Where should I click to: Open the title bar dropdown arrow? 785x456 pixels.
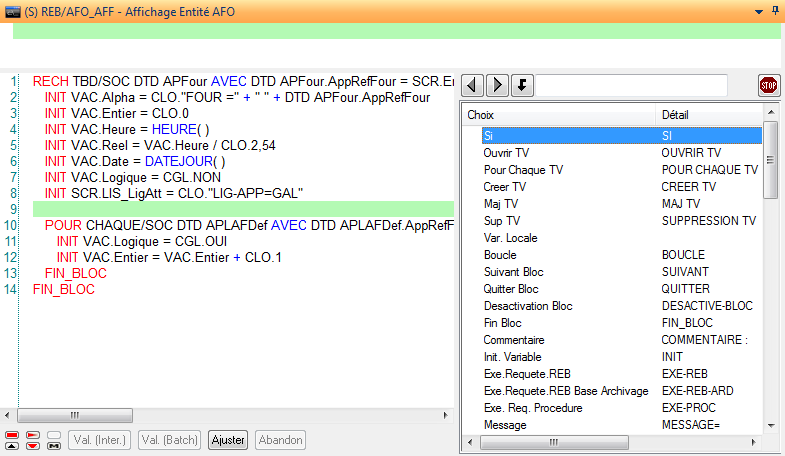tap(757, 10)
